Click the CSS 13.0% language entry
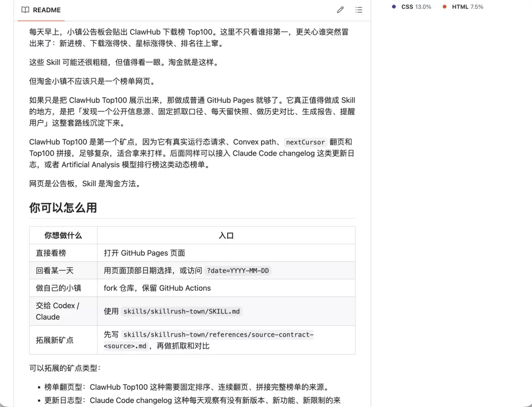The width and height of the screenshot is (532, 407). 411,7
